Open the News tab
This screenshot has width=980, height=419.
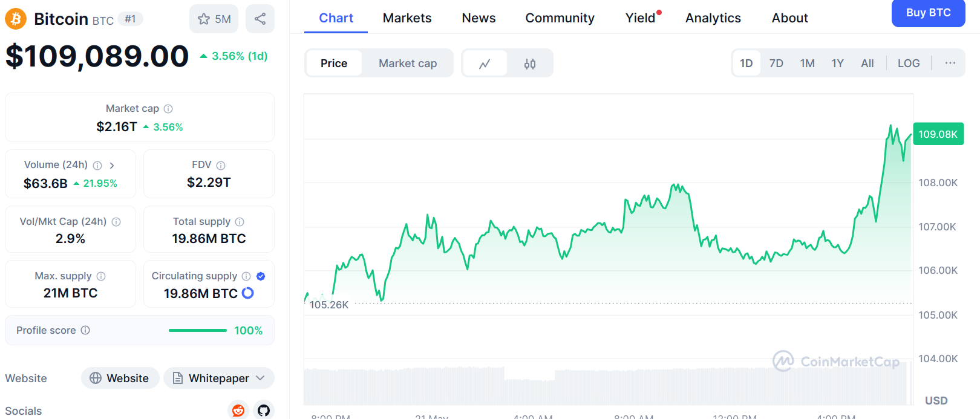(479, 18)
